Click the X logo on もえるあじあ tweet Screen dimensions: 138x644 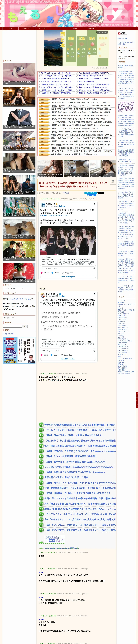[94, 294]
